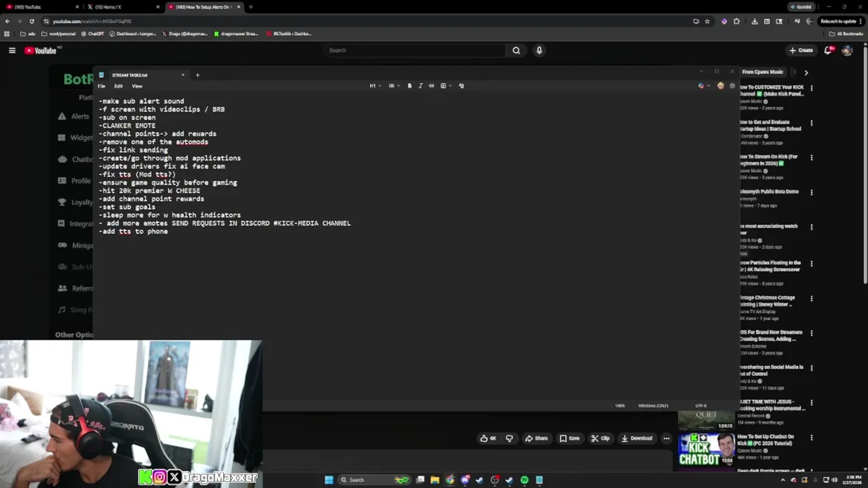Open options for How To Stream On Kick video
Viewport: 868px width, 488px height.
point(811,157)
